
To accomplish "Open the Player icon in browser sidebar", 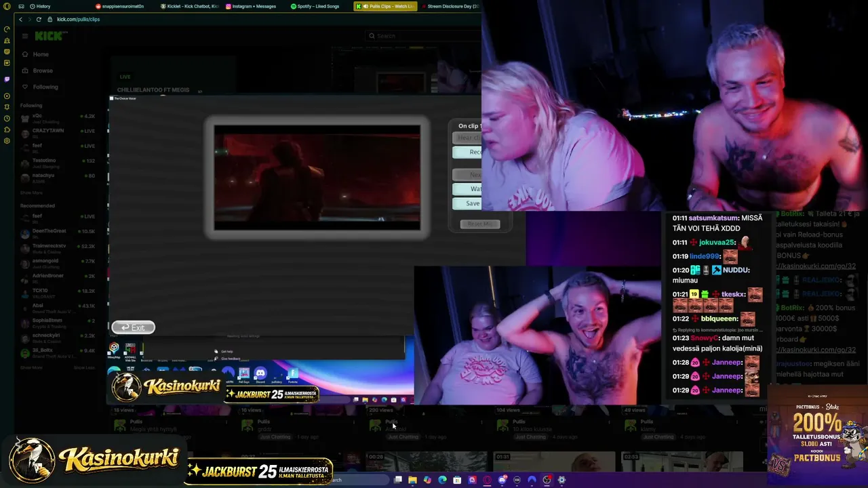I will click(x=7, y=96).
